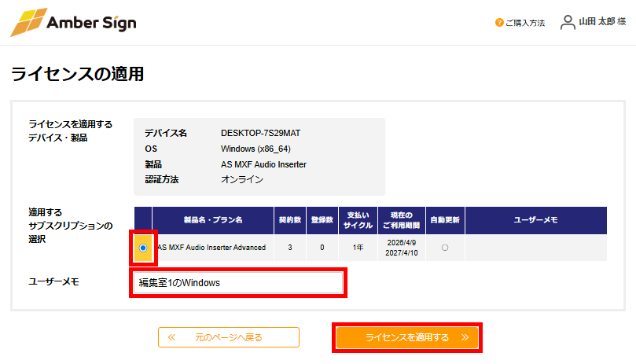Click the オンライン authentication value
This screenshot has width=636, height=364.
242,179
